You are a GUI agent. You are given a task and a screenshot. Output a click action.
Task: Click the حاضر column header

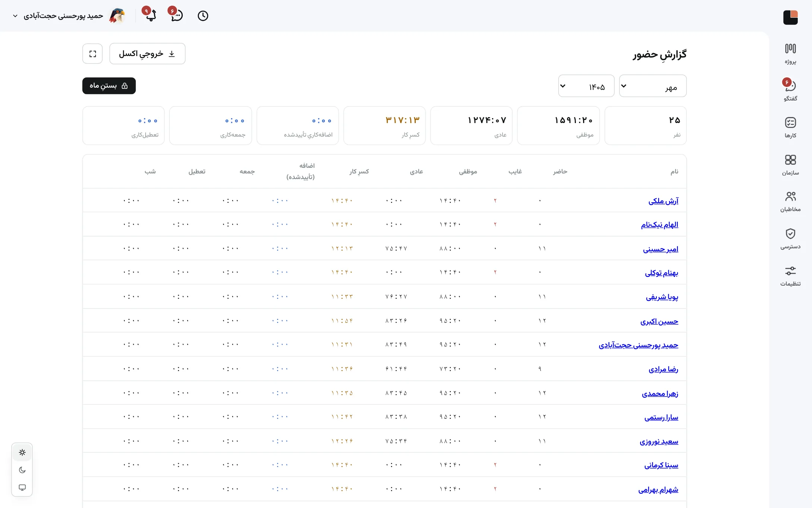click(560, 172)
